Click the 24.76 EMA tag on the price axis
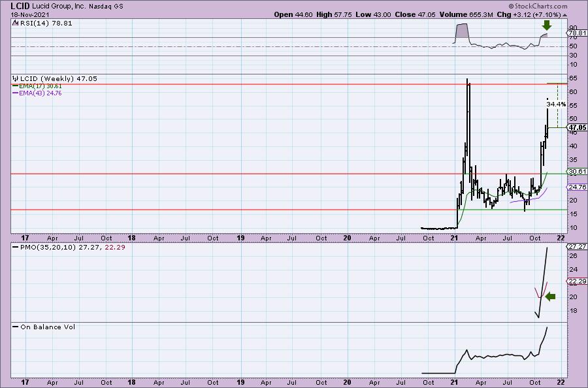Screen dimensions: 588x388 577,187
